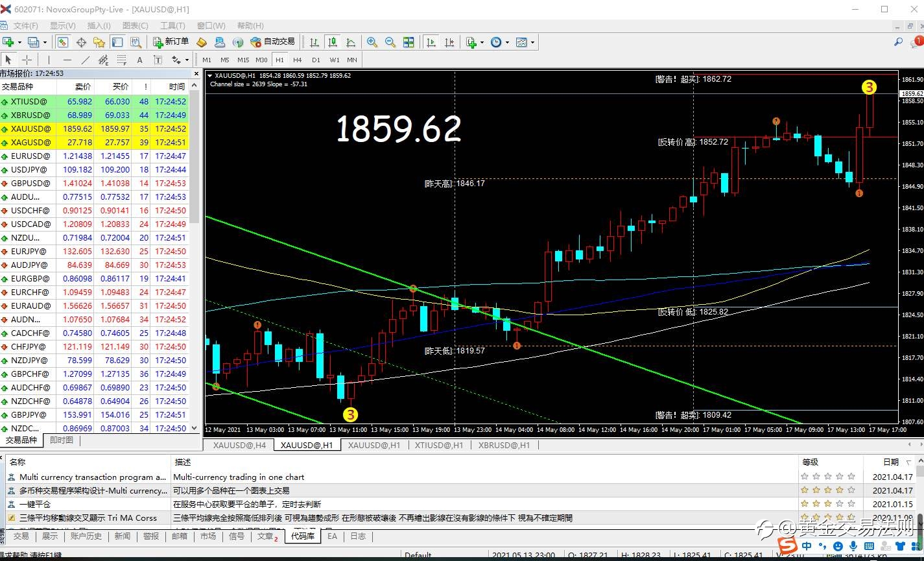Click the New Chart toolbar icon
Image resolution: width=924 pixels, height=561 pixels.
point(8,42)
